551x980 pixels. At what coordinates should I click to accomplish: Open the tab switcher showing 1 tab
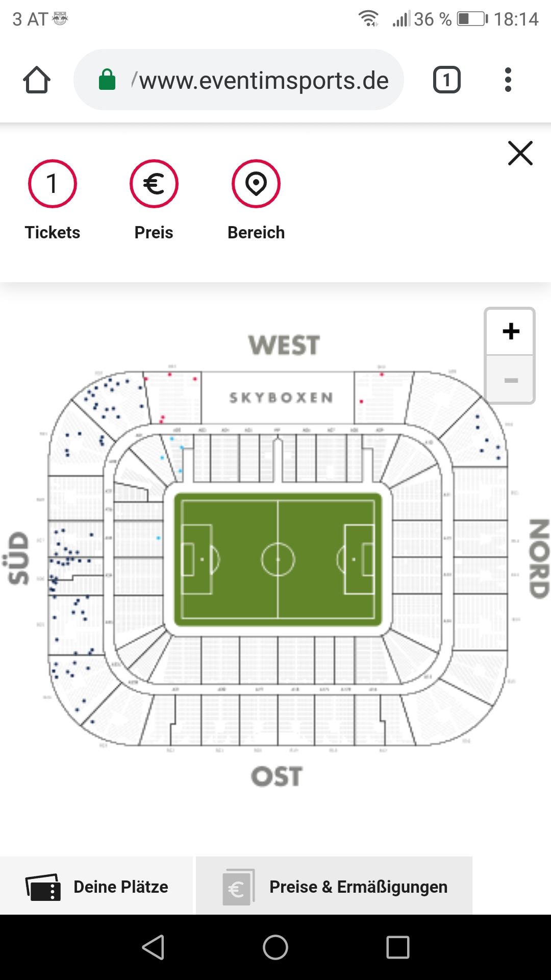[x=447, y=80]
